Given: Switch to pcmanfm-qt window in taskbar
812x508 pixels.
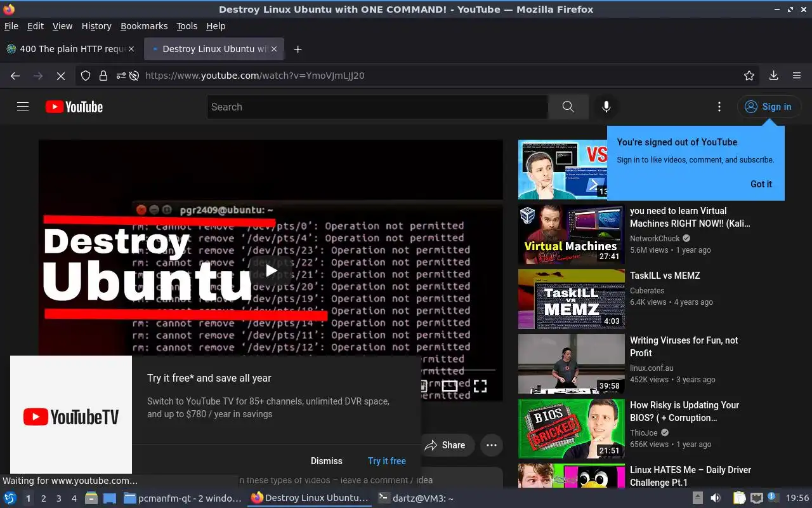Looking at the screenshot, I should click(183, 498).
